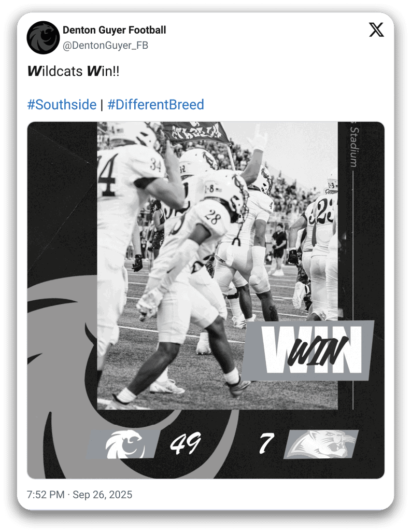
Task: Click the score 49 in the graphic
Action: [x=185, y=444]
